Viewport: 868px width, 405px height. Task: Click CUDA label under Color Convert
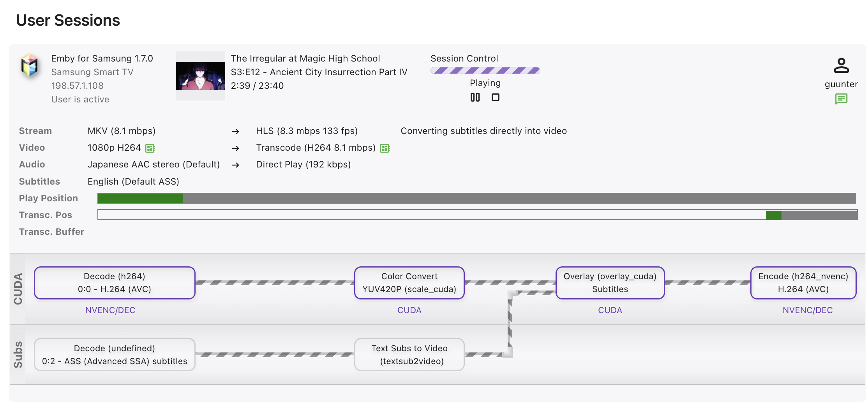[409, 310]
